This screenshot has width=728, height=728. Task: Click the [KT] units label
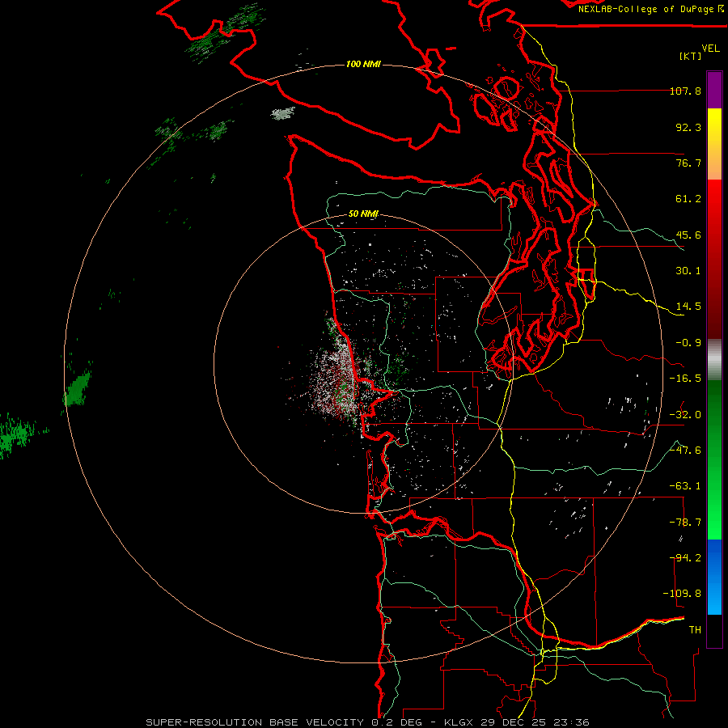point(691,56)
